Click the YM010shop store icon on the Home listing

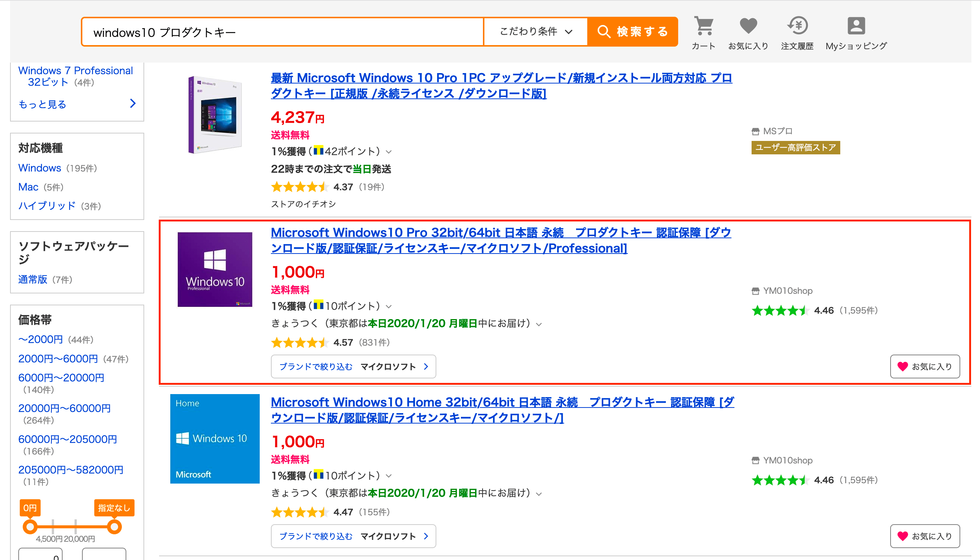coord(756,461)
